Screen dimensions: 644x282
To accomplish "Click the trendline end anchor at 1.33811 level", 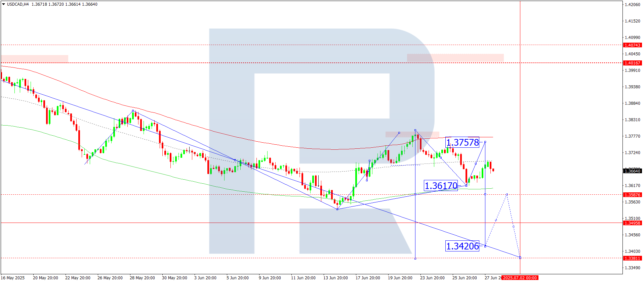I will pyautogui.click(x=520, y=257).
